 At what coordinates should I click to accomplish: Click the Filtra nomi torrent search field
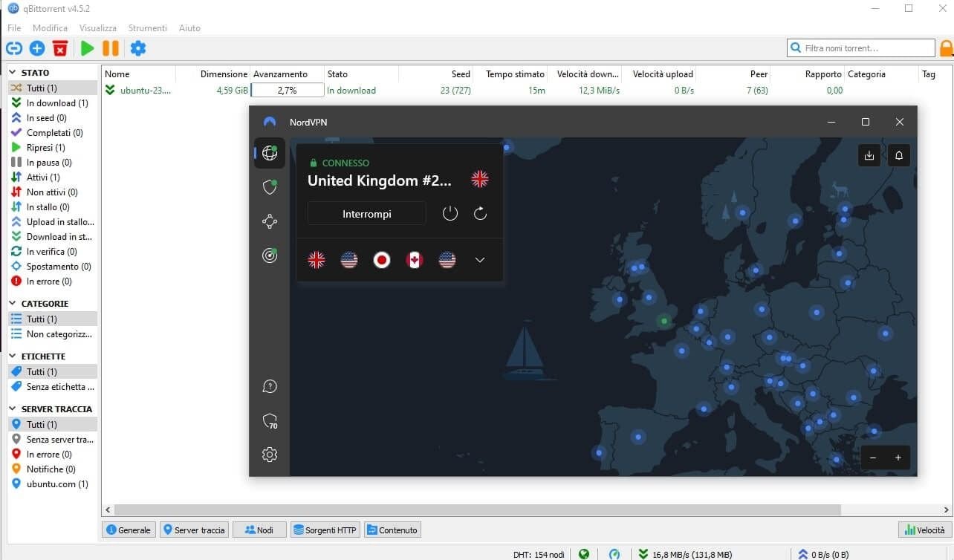tap(861, 48)
